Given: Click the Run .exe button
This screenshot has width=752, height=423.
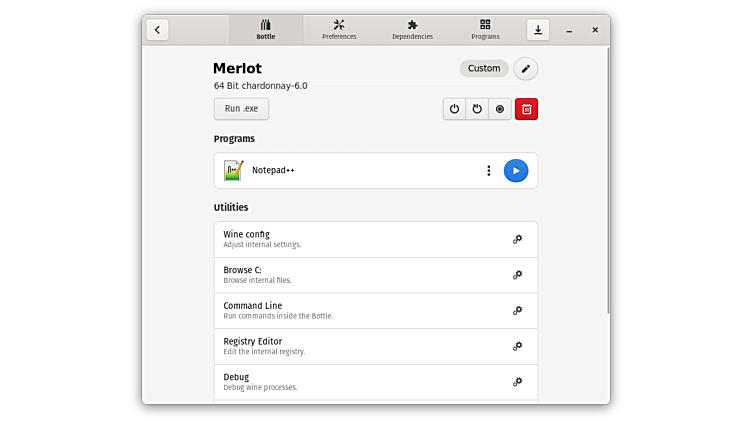Looking at the screenshot, I should (241, 109).
